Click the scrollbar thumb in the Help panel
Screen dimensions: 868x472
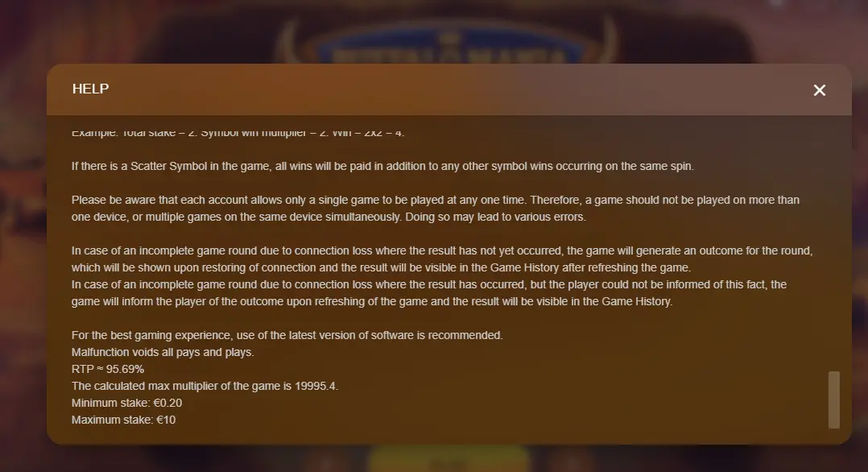tap(833, 400)
